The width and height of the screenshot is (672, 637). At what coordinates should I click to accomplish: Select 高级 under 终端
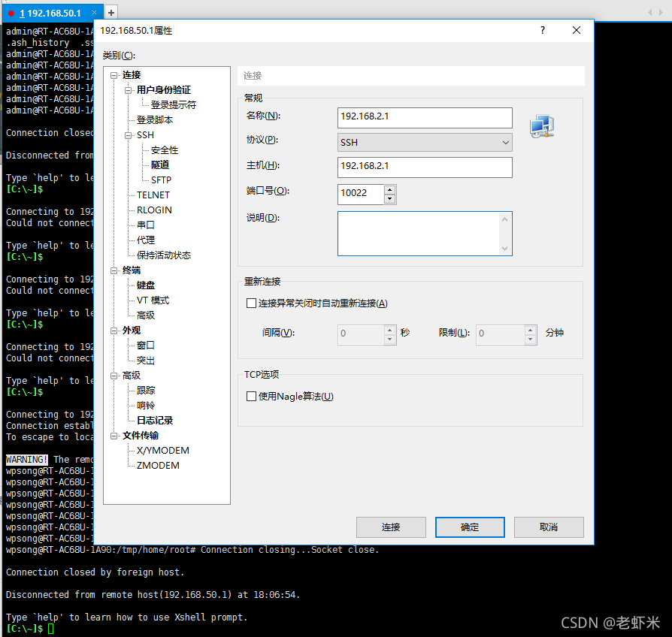(x=146, y=315)
